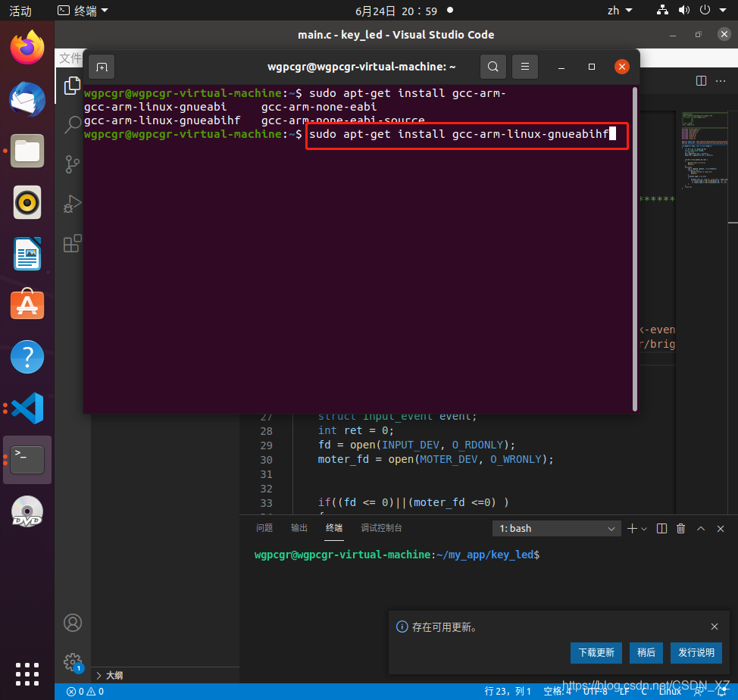The image size is (738, 700).
Task: Open VS Code editor more actions menu
Action: coord(721,81)
